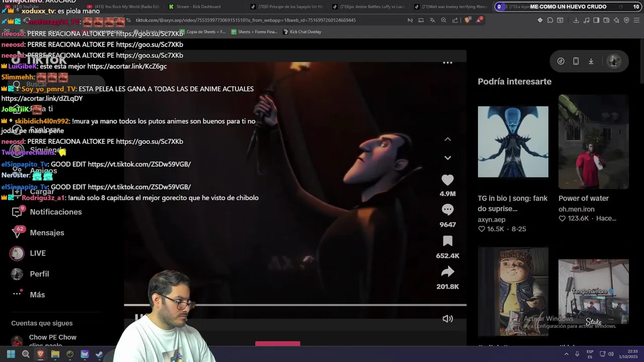
Task: Click Power of water video title
Action: [584, 199]
